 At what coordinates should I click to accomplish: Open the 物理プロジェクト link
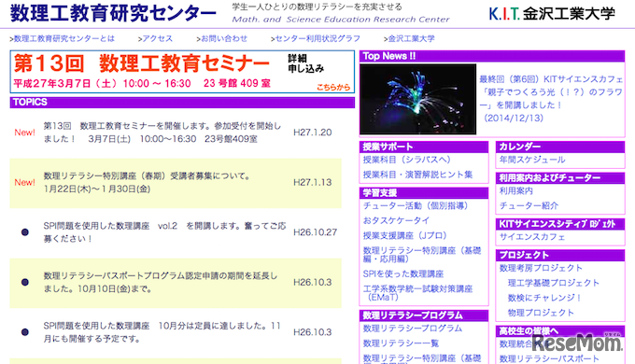point(541,313)
